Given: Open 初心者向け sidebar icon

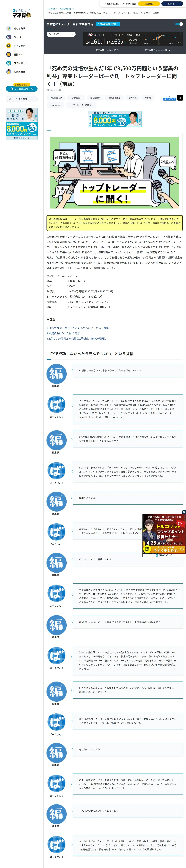Looking at the screenshot, I should point(9,28).
